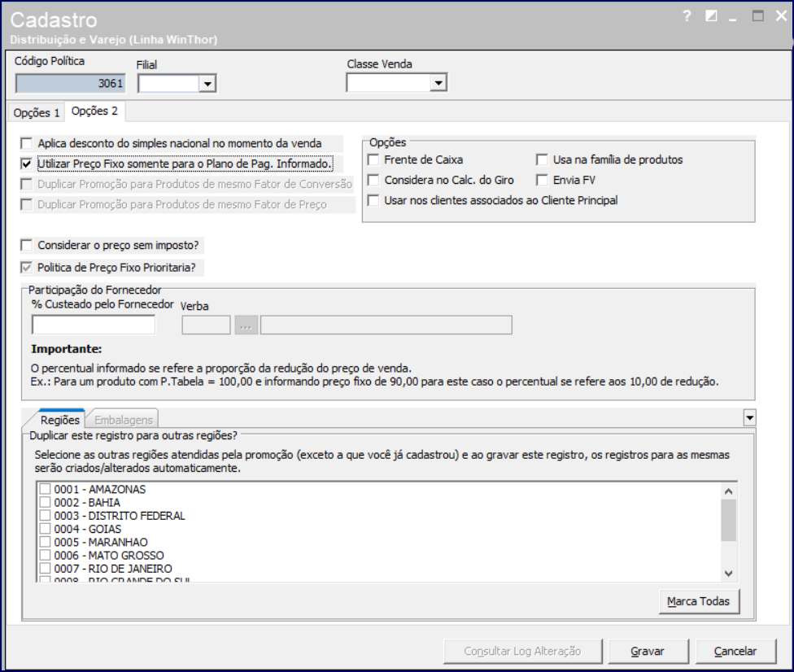
Task: Click the regions list scroll up arrow
Action: [x=729, y=491]
